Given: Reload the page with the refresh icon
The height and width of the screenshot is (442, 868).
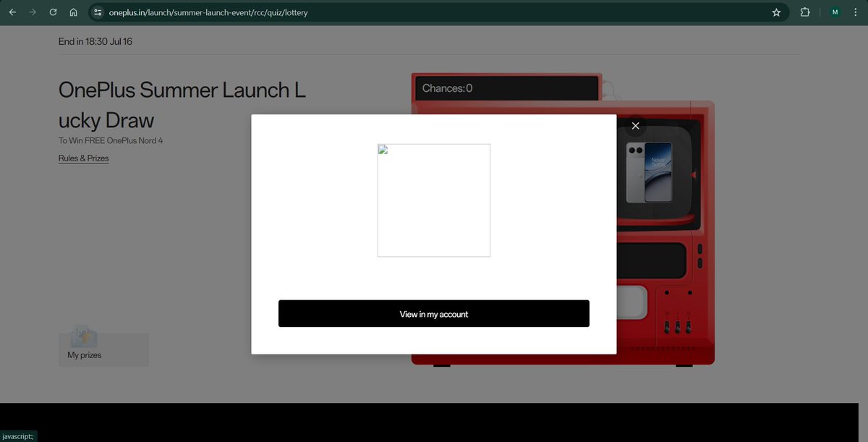Looking at the screenshot, I should tap(53, 12).
